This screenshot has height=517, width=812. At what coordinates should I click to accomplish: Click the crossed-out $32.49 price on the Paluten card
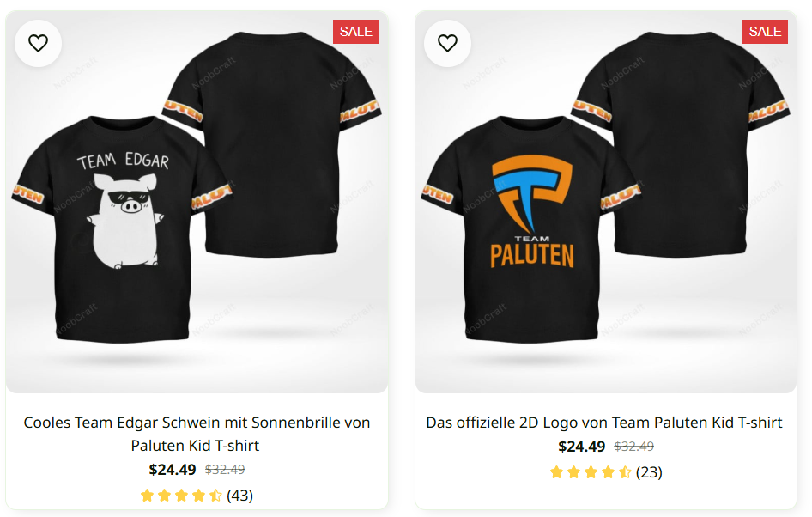(636, 446)
